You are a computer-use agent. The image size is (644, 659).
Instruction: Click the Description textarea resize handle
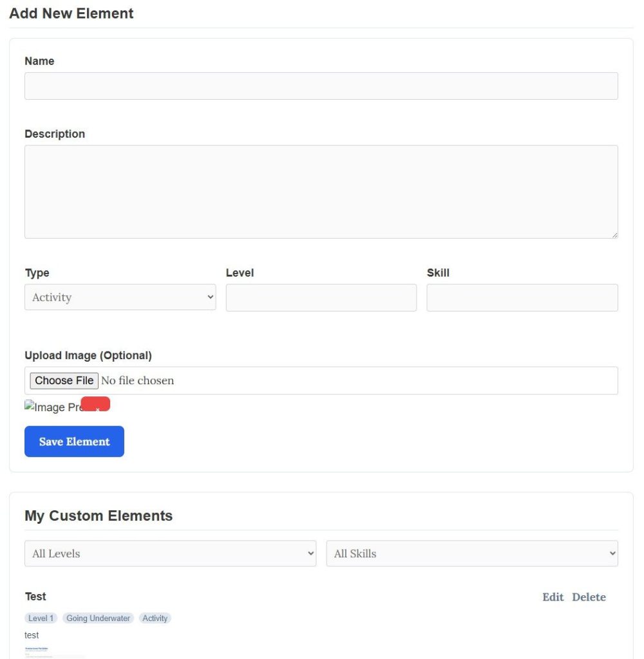pyautogui.click(x=614, y=235)
